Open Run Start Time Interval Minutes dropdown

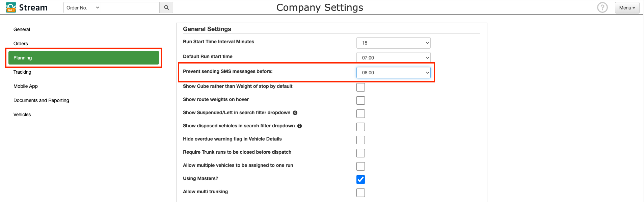[393, 43]
